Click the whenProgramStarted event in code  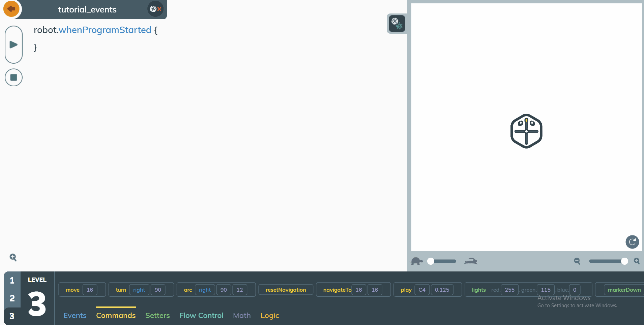pyautogui.click(x=105, y=30)
